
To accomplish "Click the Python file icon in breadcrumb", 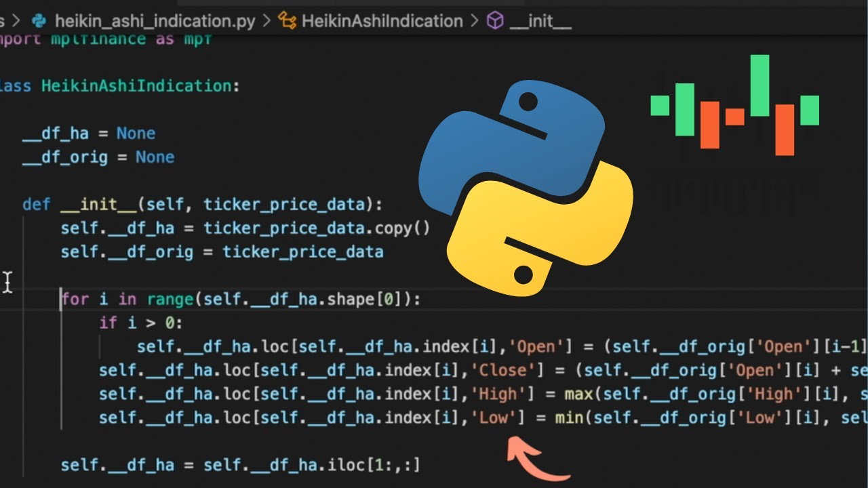I will click(x=39, y=21).
